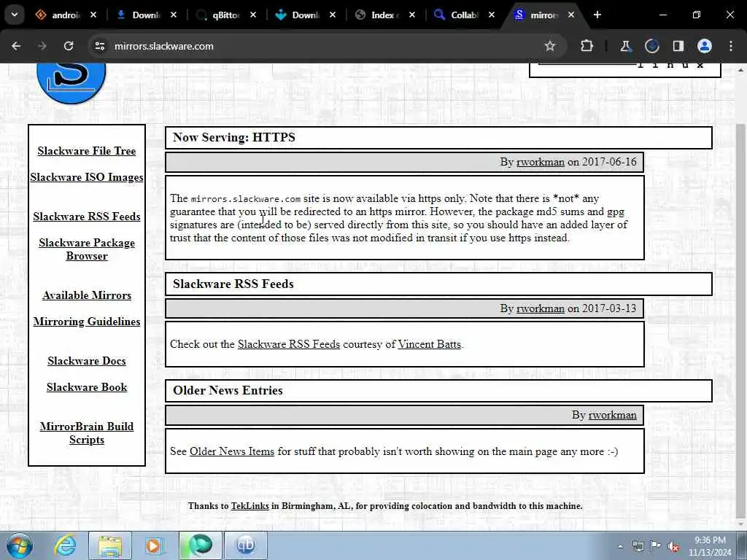Open Windows Explorer from taskbar
Image resolution: width=747 pixels, height=560 pixels.
point(110,545)
